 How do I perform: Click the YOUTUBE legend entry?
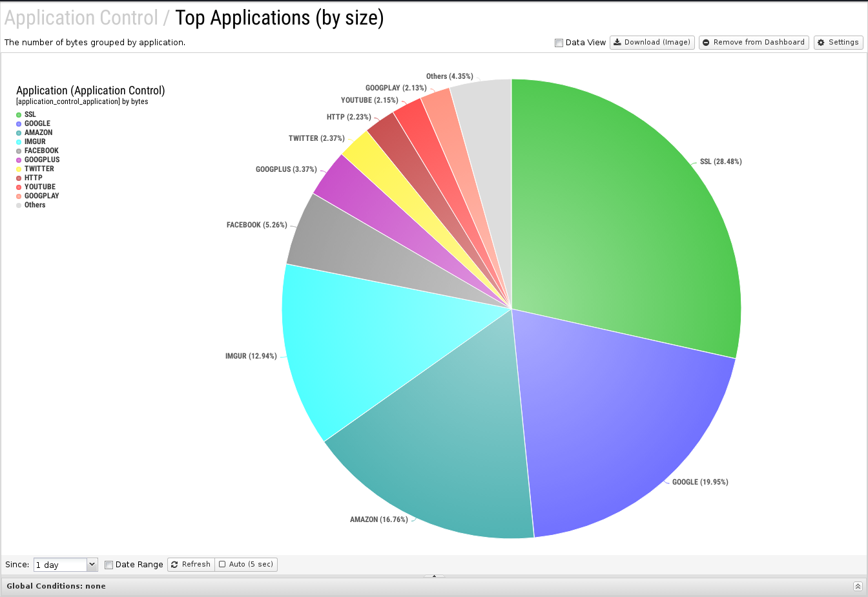pyautogui.click(x=36, y=187)
